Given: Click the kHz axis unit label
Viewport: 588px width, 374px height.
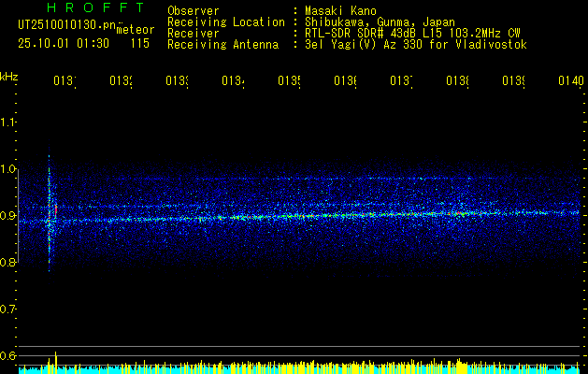Looking at the screenshot, I should tap(9, 78).
